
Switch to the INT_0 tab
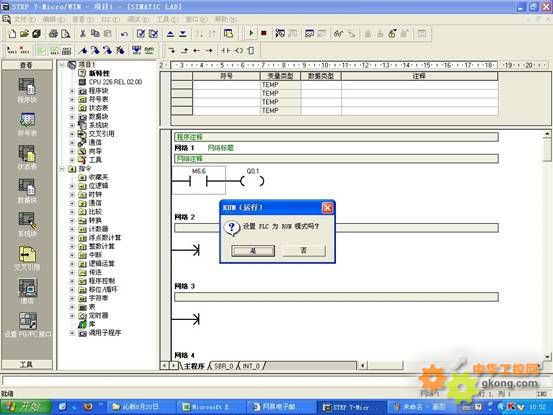click(x=251, y=366)
